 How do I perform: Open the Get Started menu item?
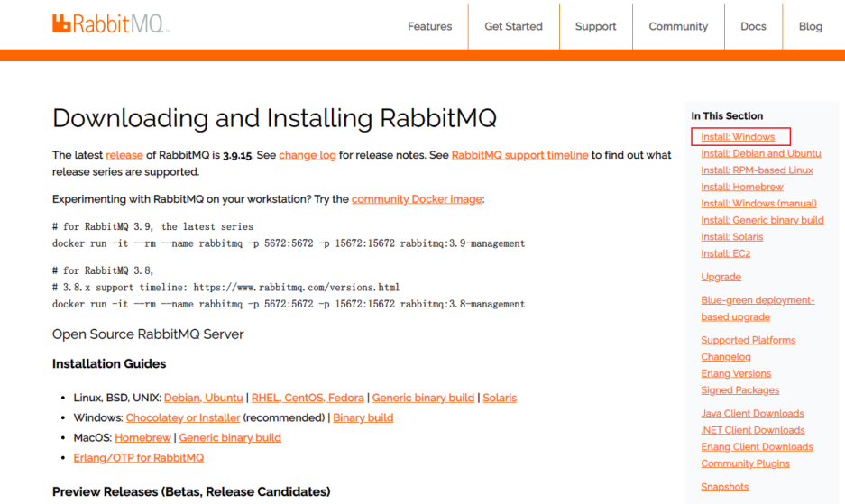pos(513,26)
